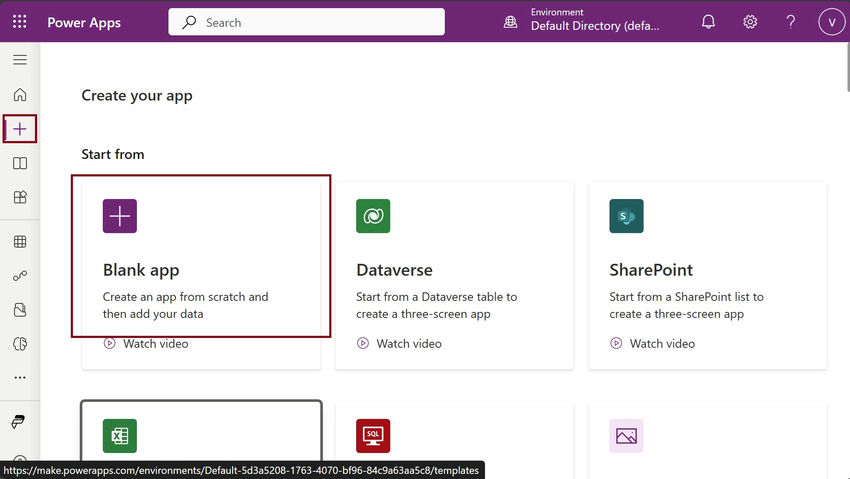
Task: Open the app launcher waffle icon
Action: click(x=20, y=22)
